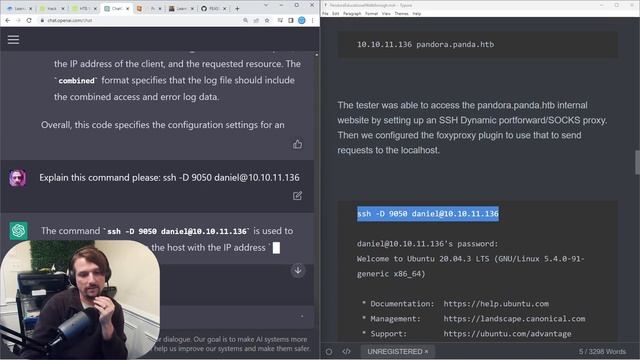Open Chrome's three-dot menu
The width and height of the screenshot is (640, 360).
click(x=313, y=20)
